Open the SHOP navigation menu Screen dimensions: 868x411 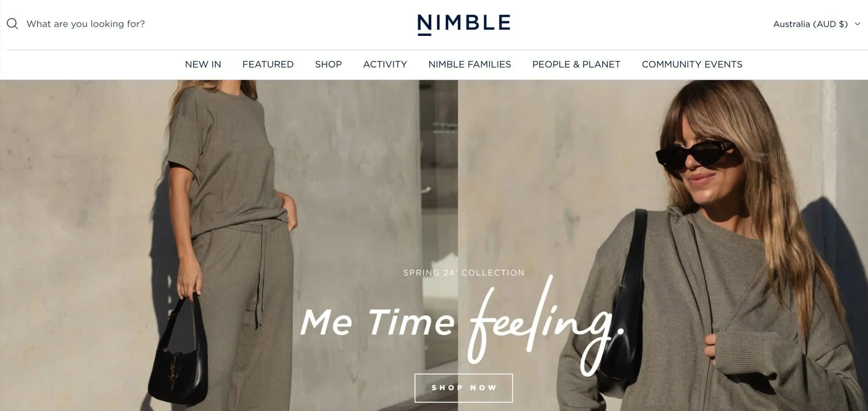coord(328,65)
